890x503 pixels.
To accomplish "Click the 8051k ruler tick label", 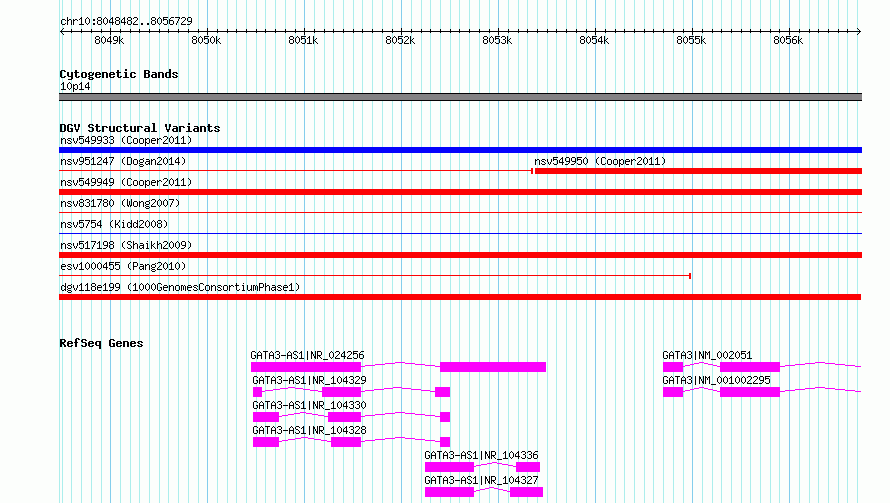I will (303, 40).
